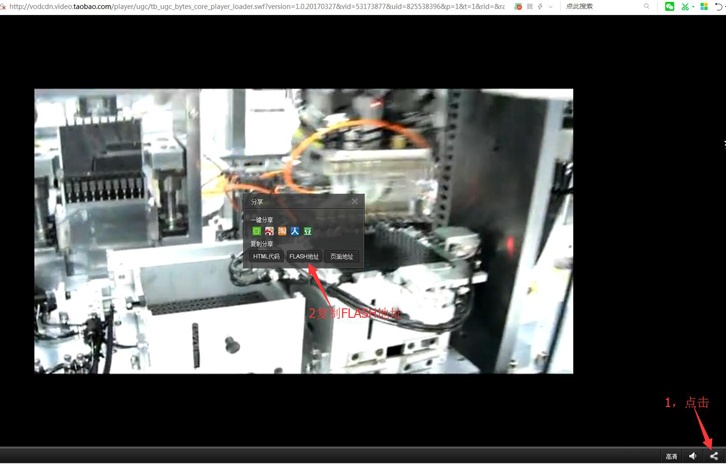The image size is (726, 464).
Task: Share via the green WeChat-style icon
Action: 257,231
